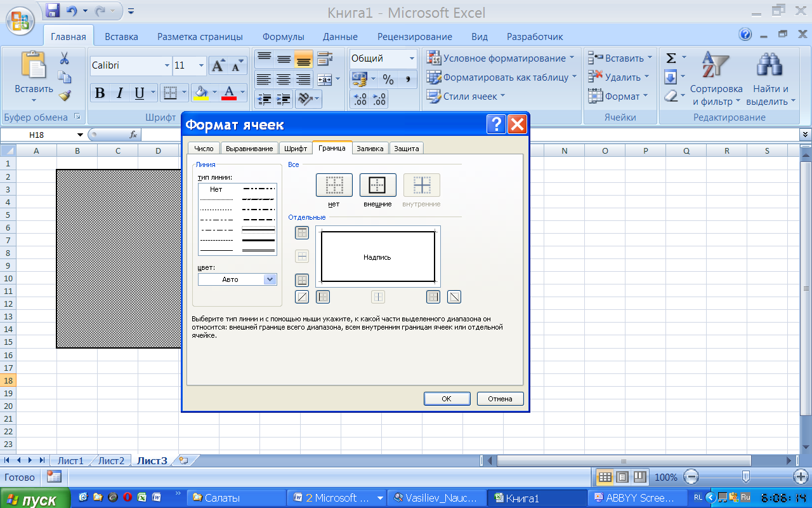Increase font size with the large A icon
The image size is (812, 508).
pos(218,65)
